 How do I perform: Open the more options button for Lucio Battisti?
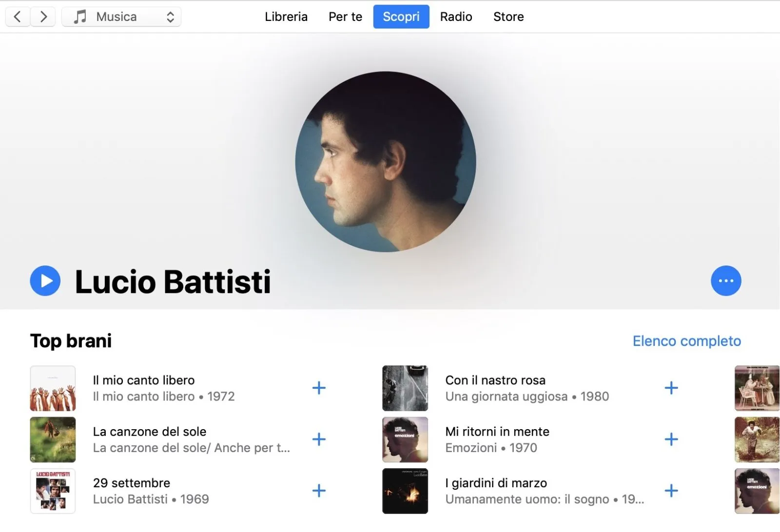point(726,281)
